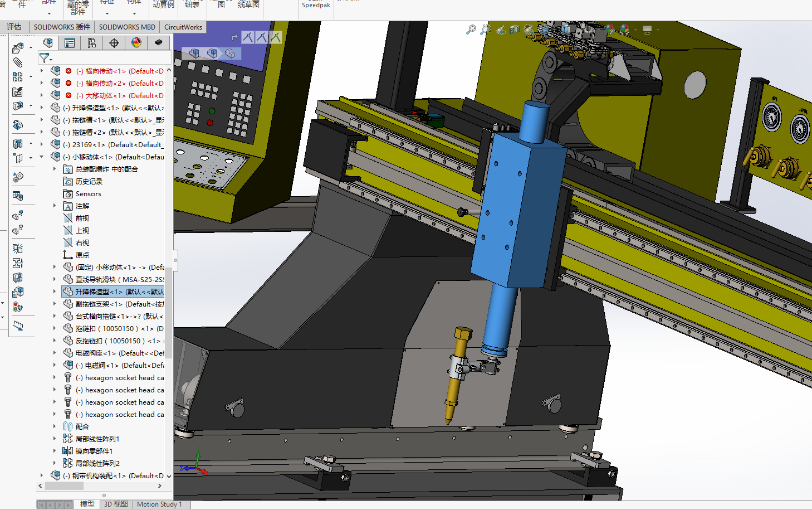This screenshot has height=510, width=812.
Task: Select 镜向零部件1 in the feature tree
Action: [94, 451]
